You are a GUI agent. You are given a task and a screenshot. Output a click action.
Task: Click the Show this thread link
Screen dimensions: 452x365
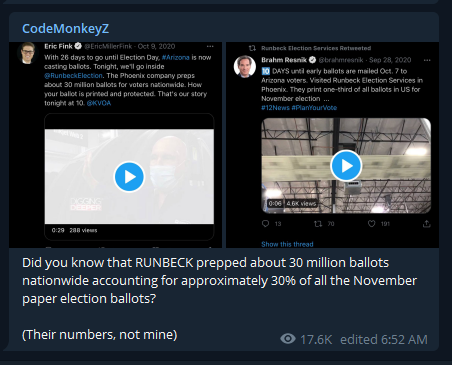(x=287, y=244)
